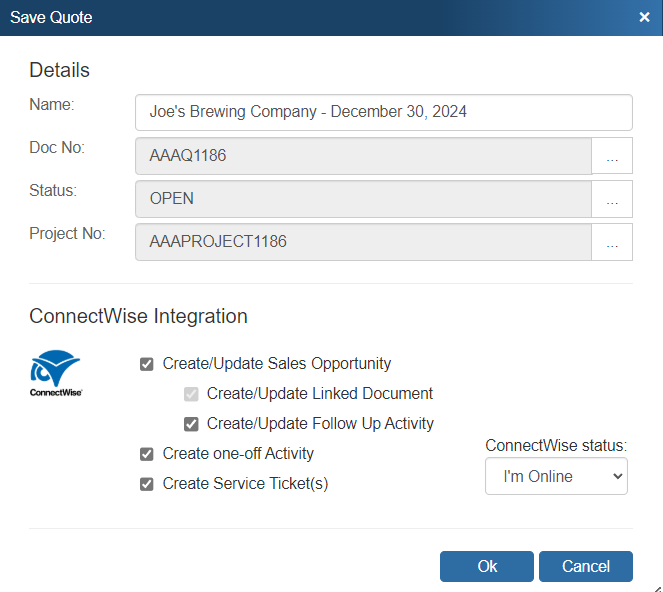Click the Status field showing OPEN

click(363, 199)
